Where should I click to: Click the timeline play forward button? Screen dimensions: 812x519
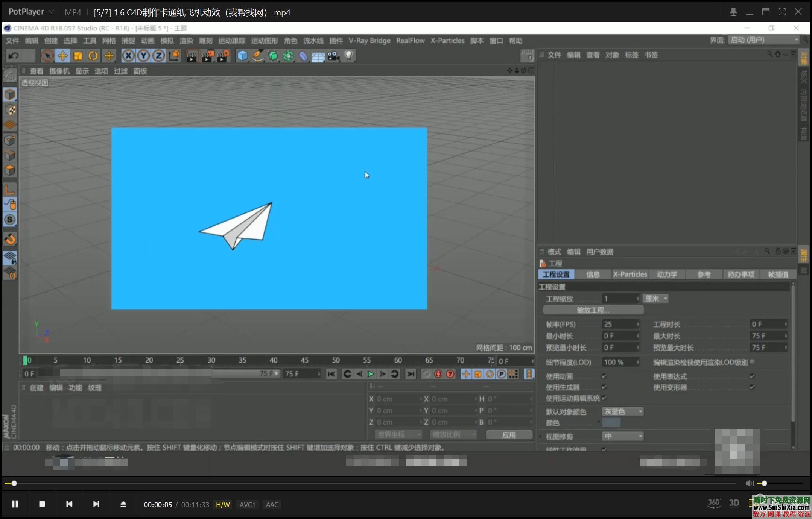coord(371,374)
